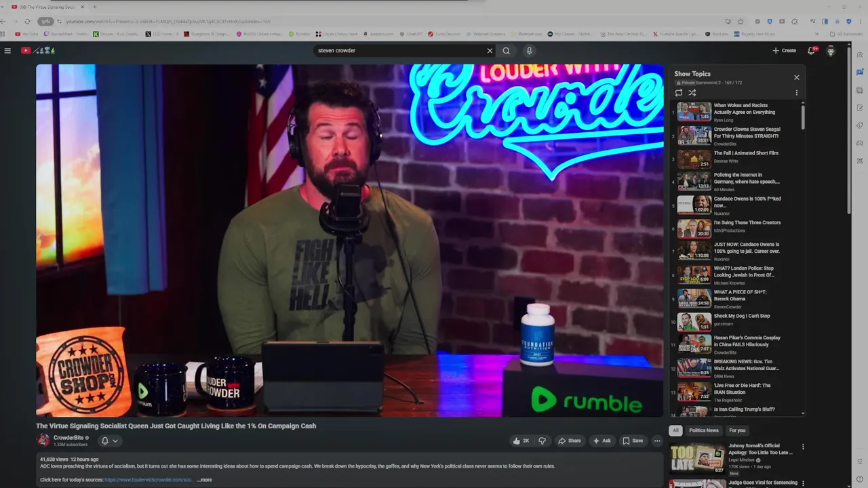Save the video to a playlist
868x488 pixels.
tap(633, 441)
